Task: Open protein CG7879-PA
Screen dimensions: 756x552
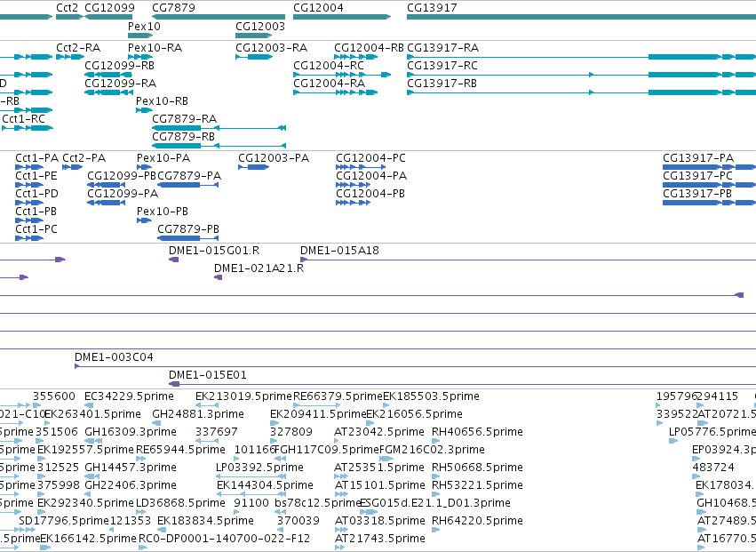Action: point(189,176)
